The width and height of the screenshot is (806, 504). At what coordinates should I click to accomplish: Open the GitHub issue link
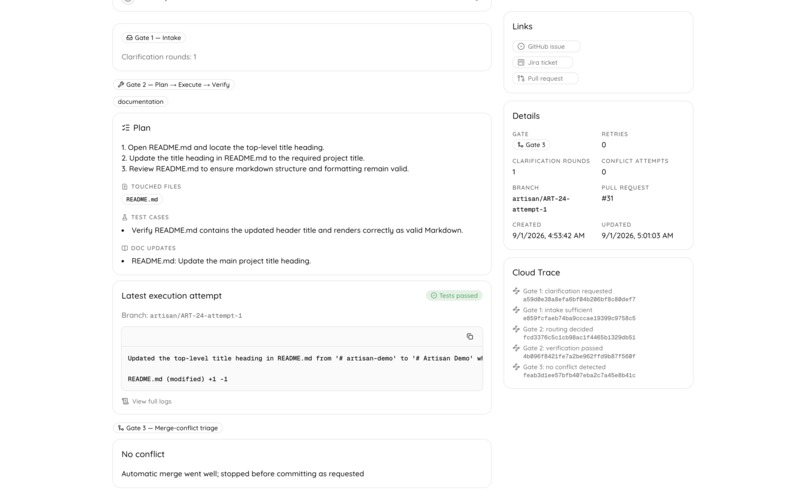point(546,46)
